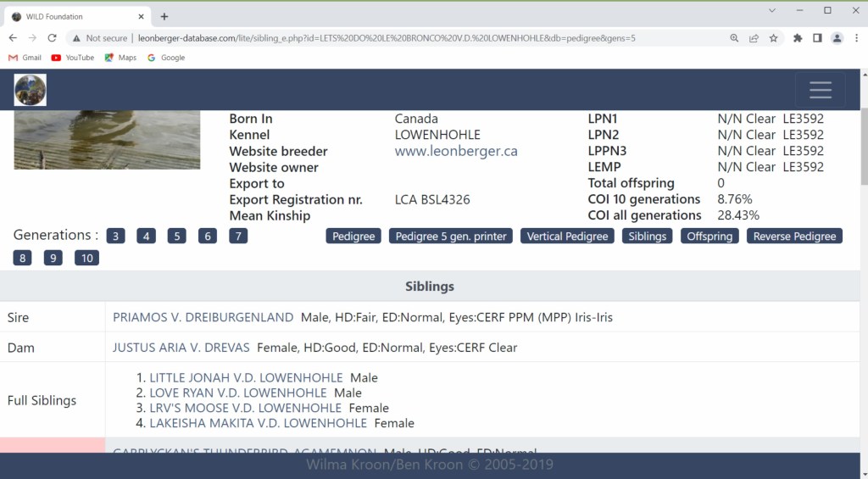Click the Not secure warning icon
Viewport: 868px width, 479px height.
click(x=76, y=38)
